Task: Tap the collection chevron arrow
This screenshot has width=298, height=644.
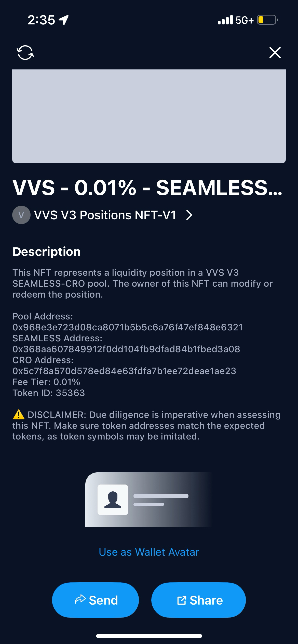Action: pos(189,215)
